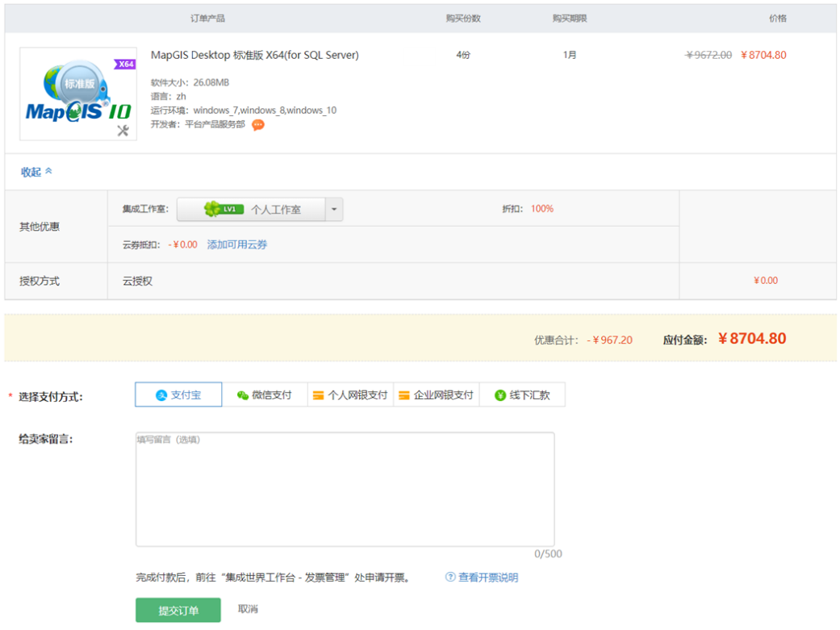Screen dimensions: 840x630
Task: Click the discounted price ¥8704.80 in product row
Action: tap(763, 55)
